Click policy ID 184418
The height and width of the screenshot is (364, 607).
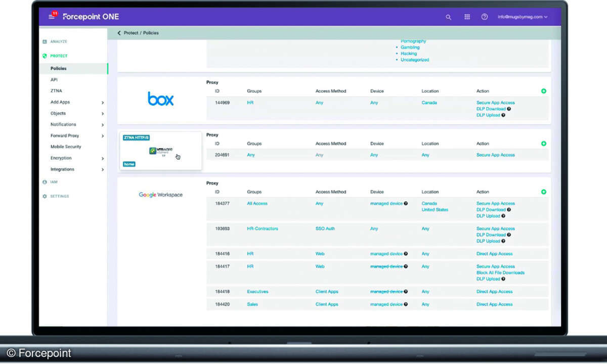coord(222,292)
